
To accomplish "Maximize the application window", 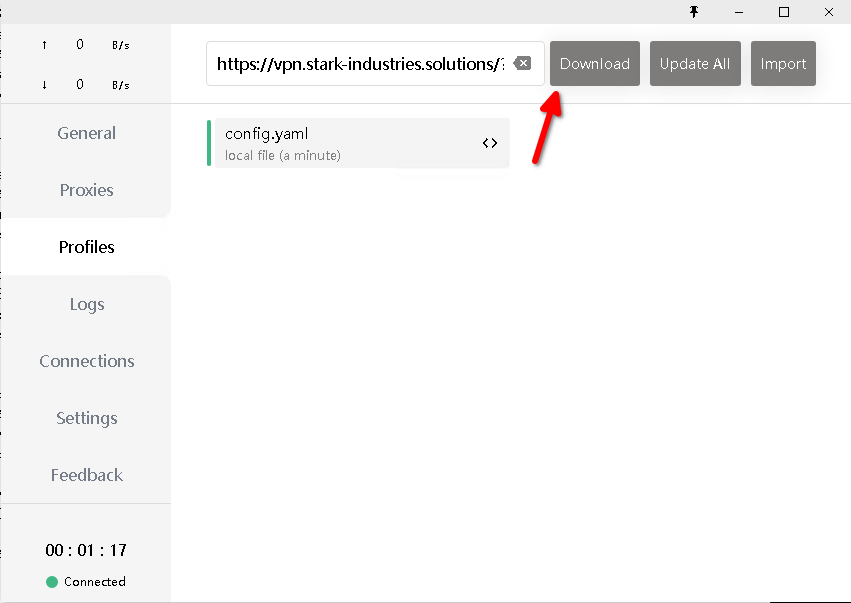I will (784, 12).
